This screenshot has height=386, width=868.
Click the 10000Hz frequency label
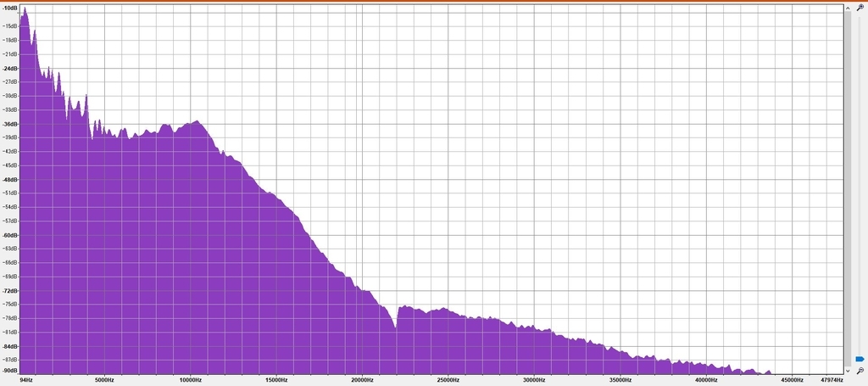pos(190,380)
